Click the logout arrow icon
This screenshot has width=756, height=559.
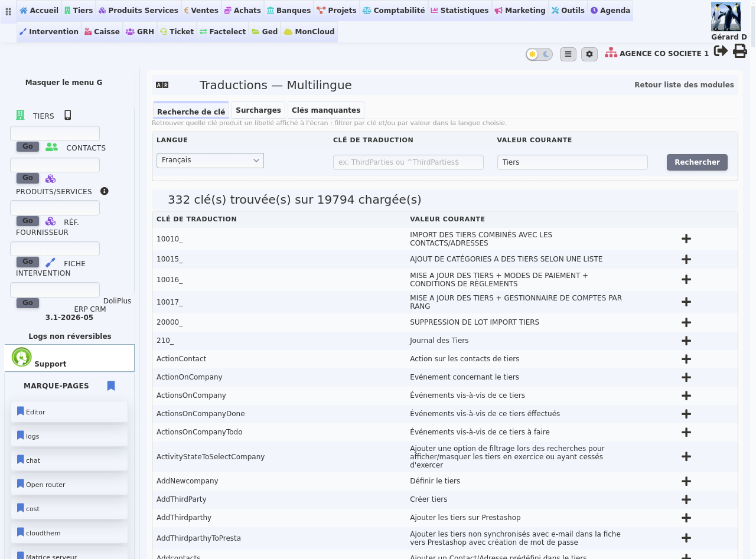click(x=721, y=51)
